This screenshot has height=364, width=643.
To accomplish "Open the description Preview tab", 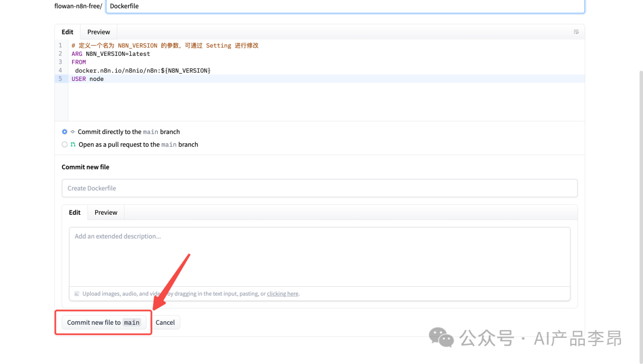I will click(x=106, y=212).
